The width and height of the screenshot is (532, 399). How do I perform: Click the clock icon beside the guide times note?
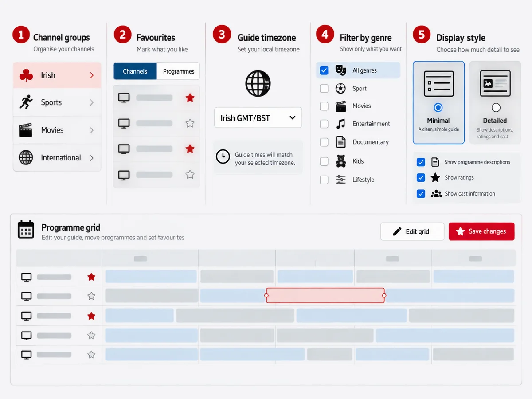pyautogui.click(x=223, y=156)
